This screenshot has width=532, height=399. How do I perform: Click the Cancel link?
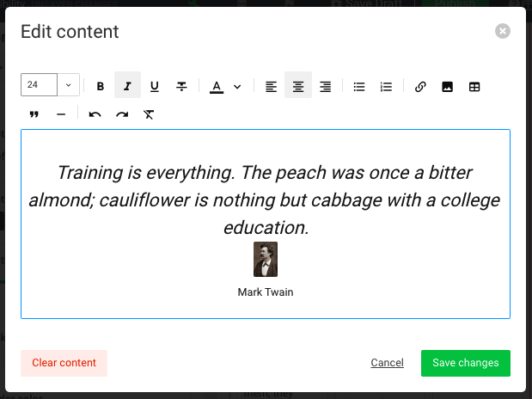387,363
